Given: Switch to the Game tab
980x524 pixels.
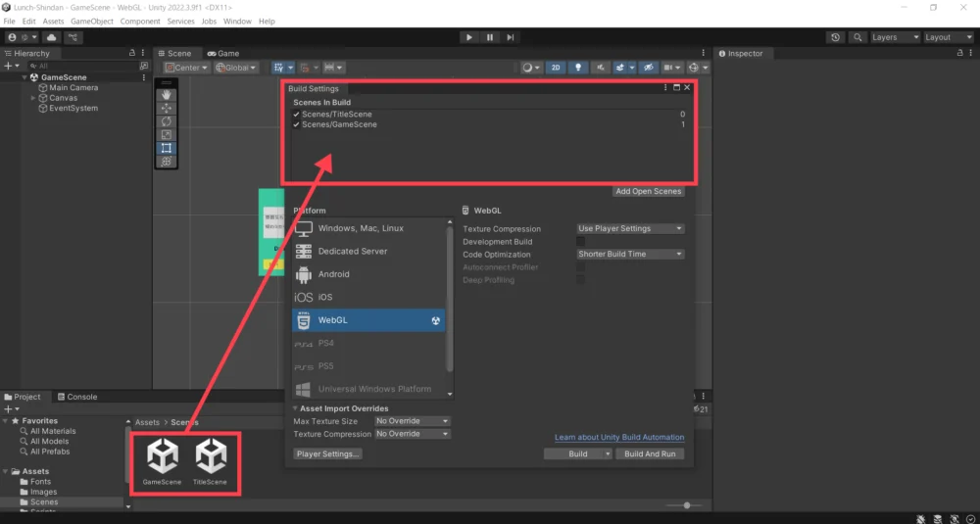Looking at the screenshot, I should (223, 54).
